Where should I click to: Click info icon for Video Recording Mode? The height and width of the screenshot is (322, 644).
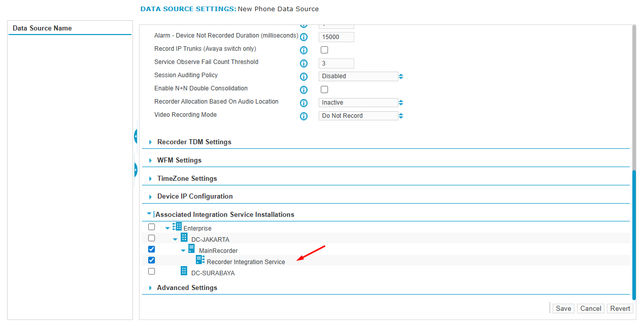[303, 116]
